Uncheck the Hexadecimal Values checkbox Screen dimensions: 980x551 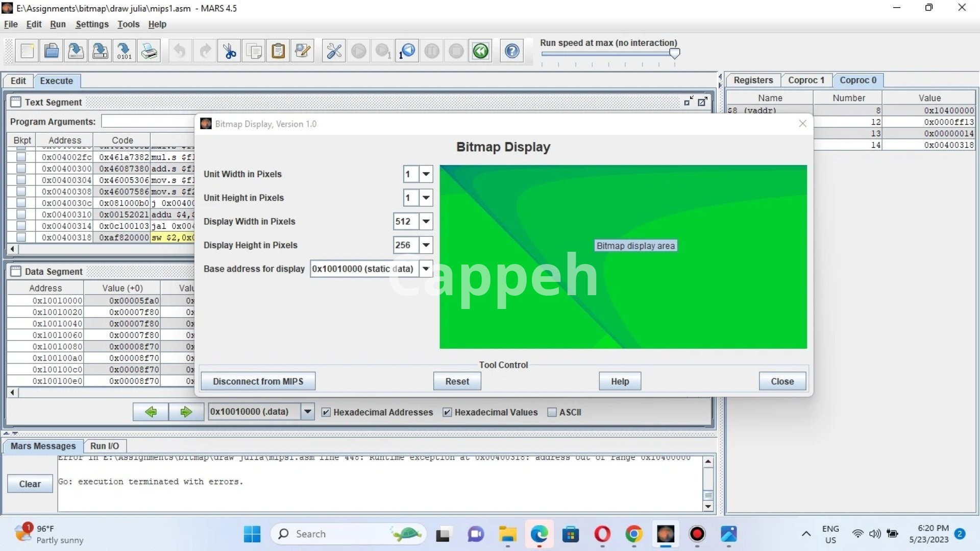[447, 413]
